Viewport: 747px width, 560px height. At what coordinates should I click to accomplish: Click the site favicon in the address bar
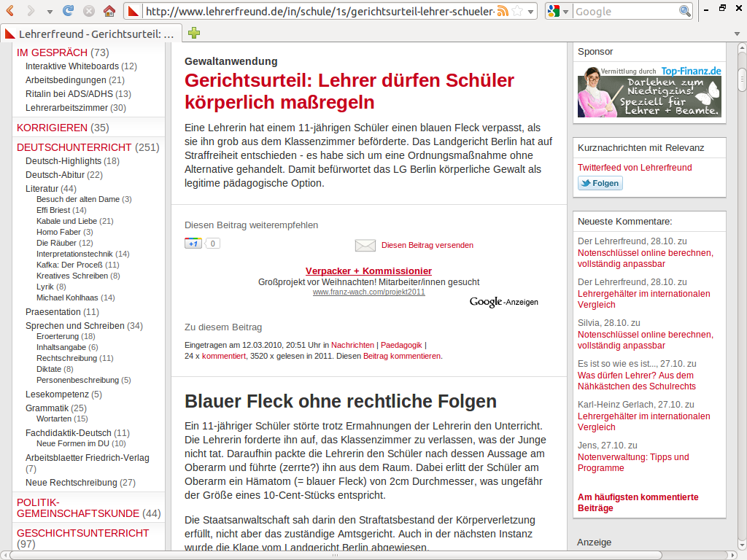click(134, 11)
